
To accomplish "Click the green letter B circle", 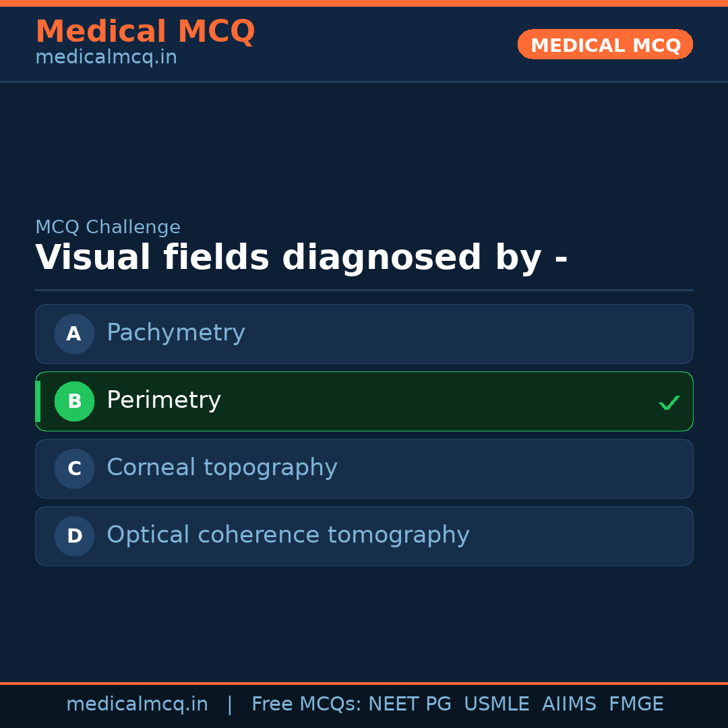I will tap(74, 401).
